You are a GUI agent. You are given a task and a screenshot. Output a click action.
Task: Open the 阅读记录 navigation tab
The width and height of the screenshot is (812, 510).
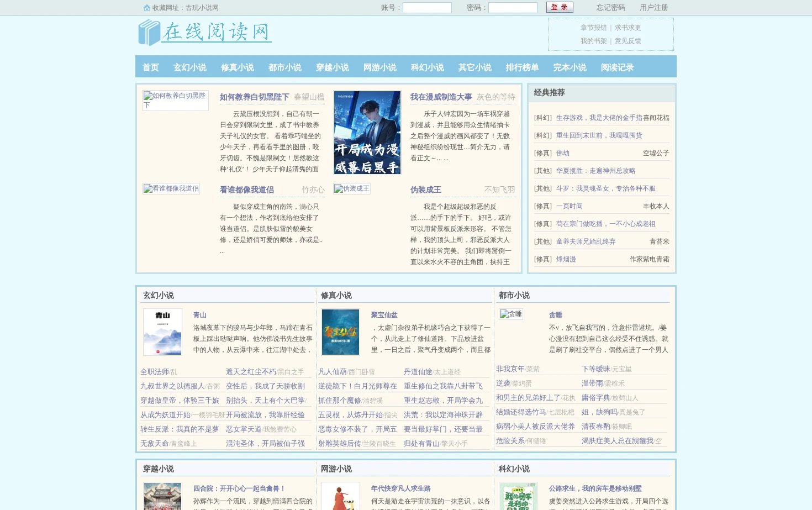pos(618,67)
